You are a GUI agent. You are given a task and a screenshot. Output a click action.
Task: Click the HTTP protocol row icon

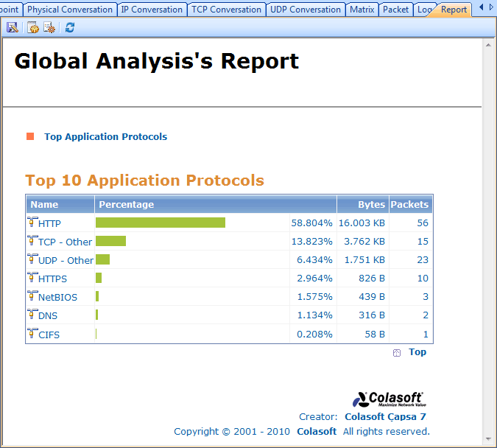tap(32, 222)
